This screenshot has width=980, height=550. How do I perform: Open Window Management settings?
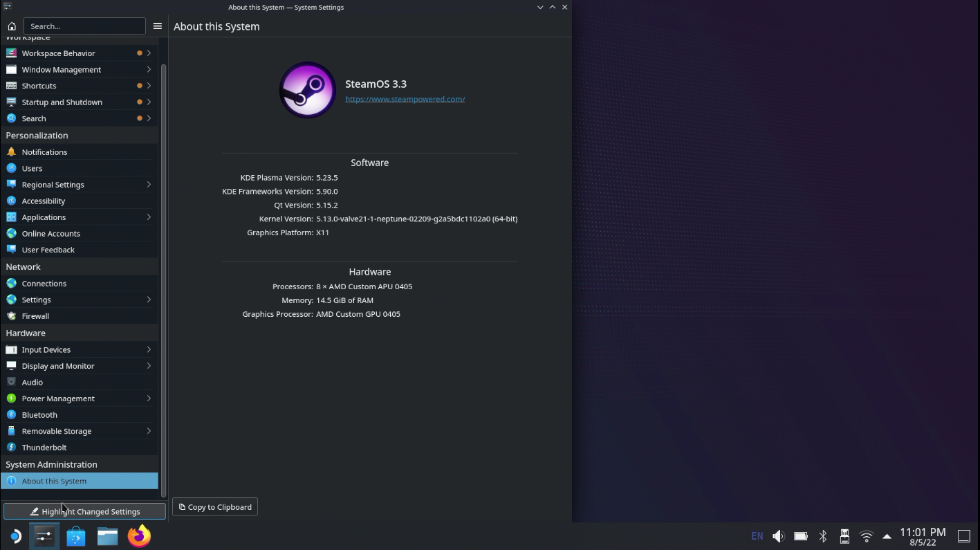pos(79,69)
